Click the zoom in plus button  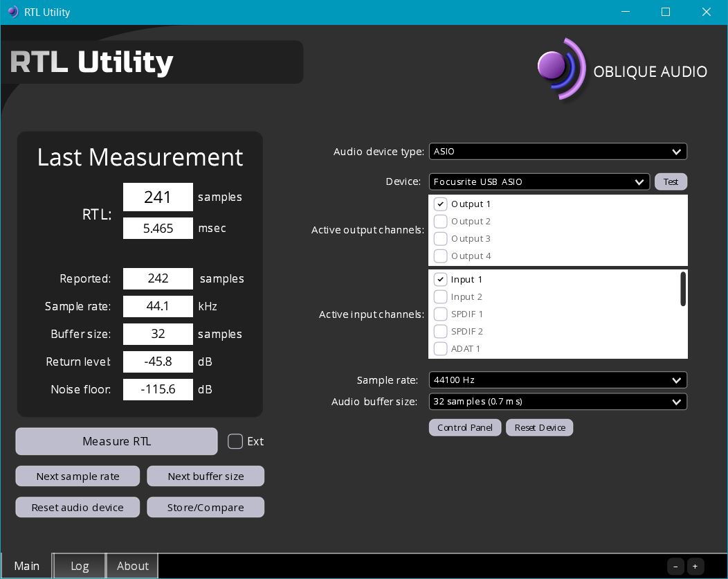695,566
